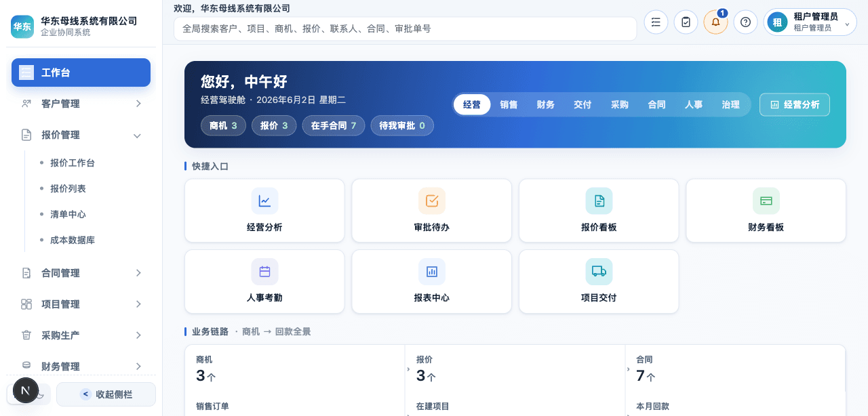The width and height of the screenshot is (868, 416).
Task: Click the 经营分析 button in banner
Action: click(795, 104)
